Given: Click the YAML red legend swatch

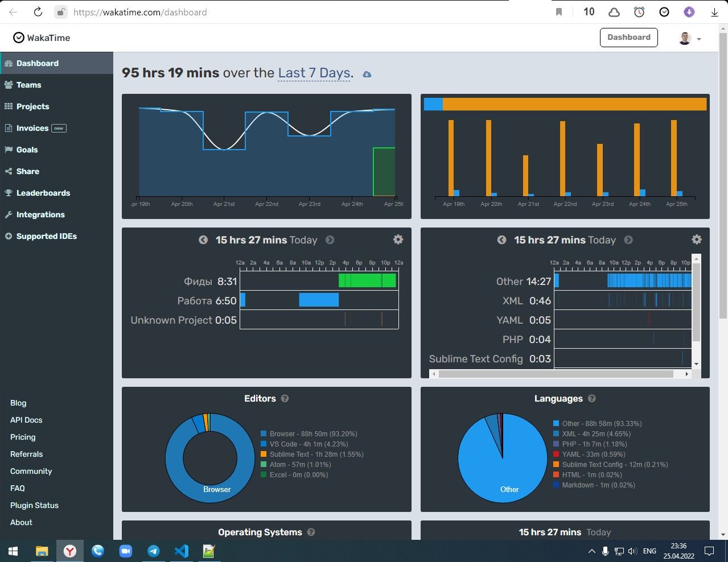Looking at the screenshot, I should tap(556, 454).
